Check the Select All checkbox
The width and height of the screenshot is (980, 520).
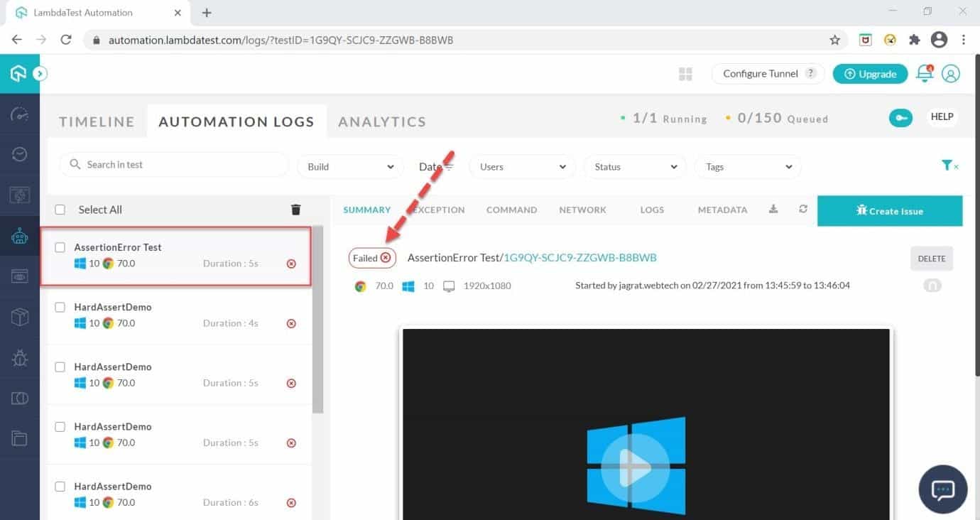click(60, 210)
